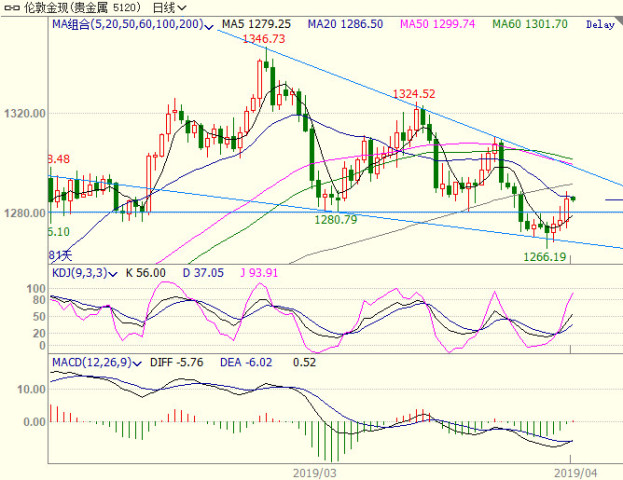Select the 伦敦金现 instrument title
Screen dimensions: 623x480
pos(83,7)
